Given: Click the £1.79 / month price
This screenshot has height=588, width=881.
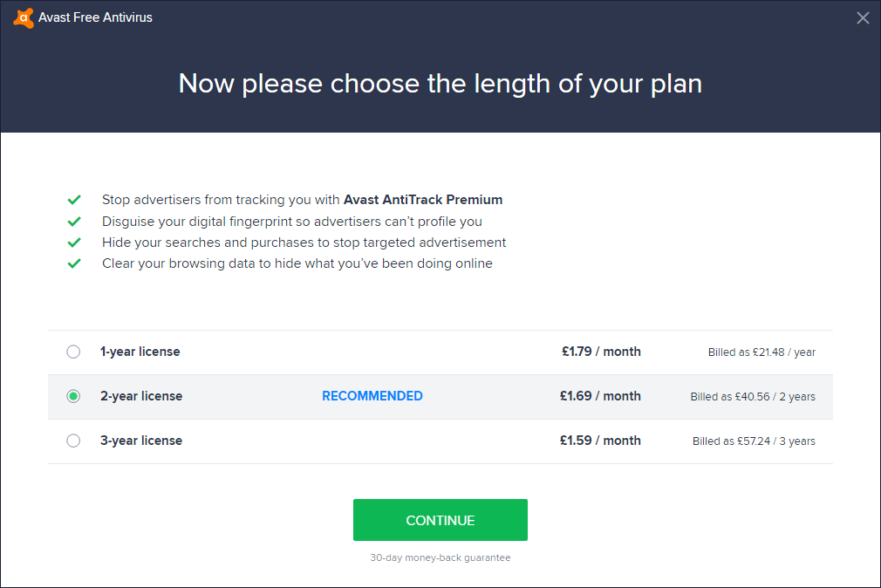Looking at the screenshot, I should 601,352.
